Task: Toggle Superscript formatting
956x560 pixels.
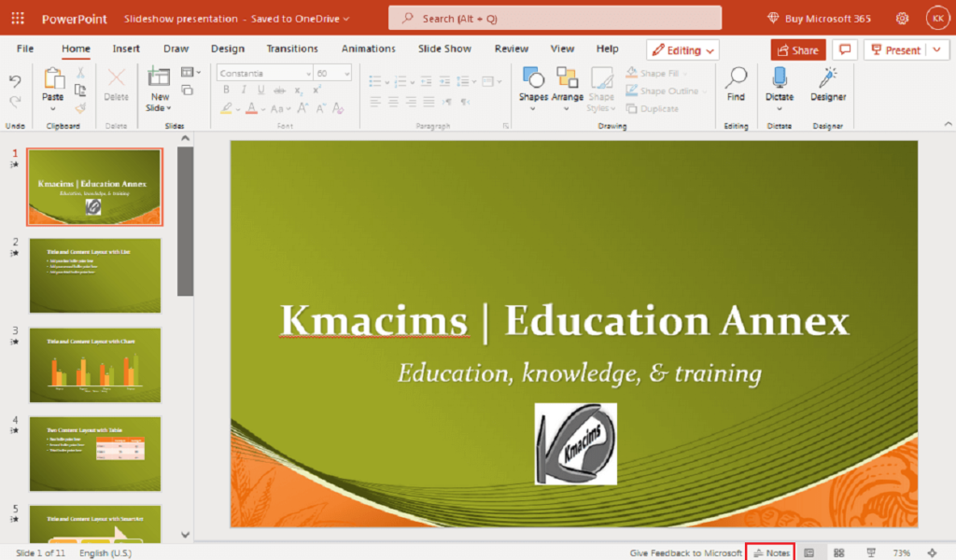Action: click(x=316, y=90)
